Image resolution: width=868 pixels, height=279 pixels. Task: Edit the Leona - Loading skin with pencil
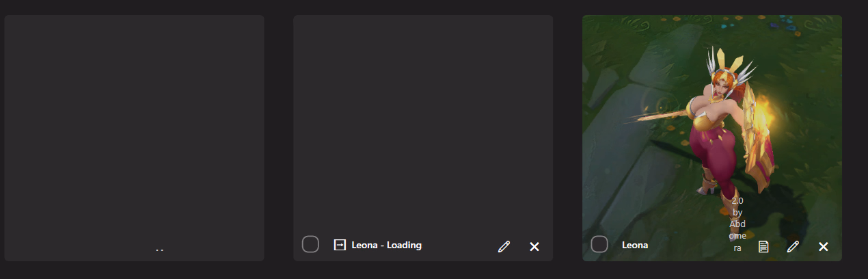click(x=504, y=246)
